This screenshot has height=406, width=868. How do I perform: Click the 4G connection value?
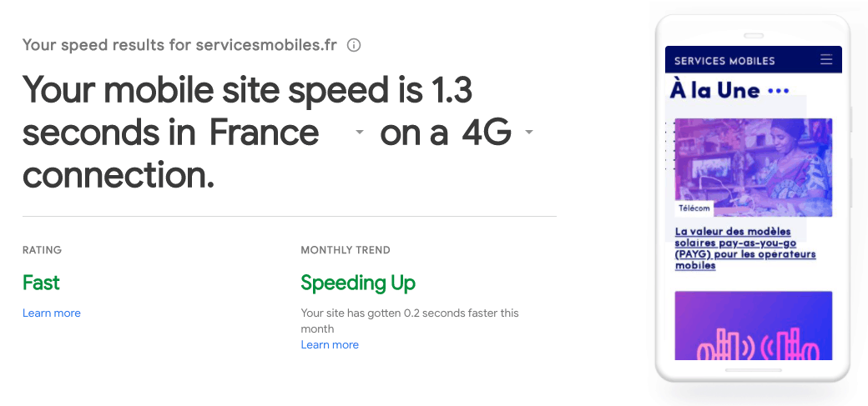(486, 133)
